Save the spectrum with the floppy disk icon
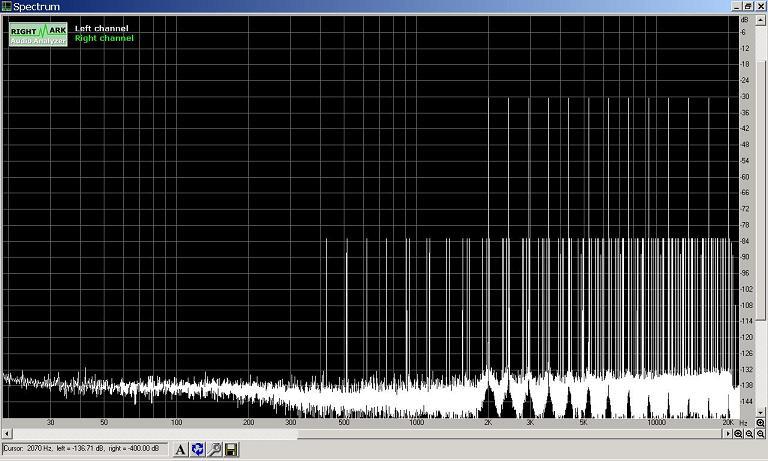 [231, 451]
